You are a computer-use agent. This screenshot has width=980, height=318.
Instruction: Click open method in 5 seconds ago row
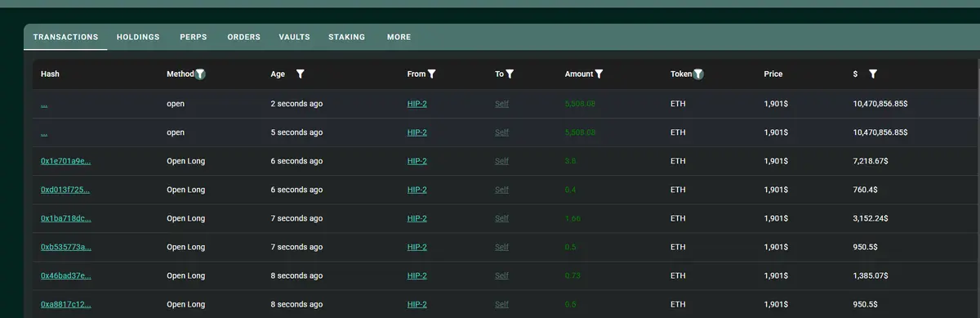pos(176,132)
